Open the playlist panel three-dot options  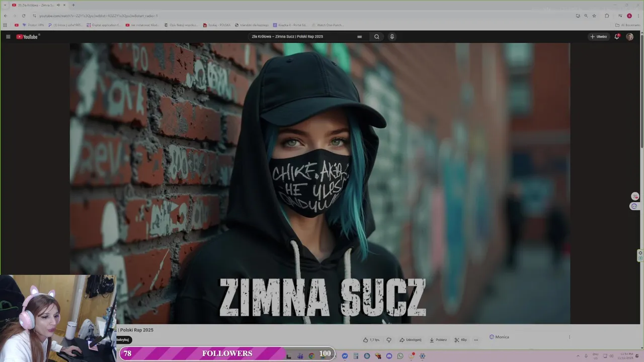(x=570, y=337)
